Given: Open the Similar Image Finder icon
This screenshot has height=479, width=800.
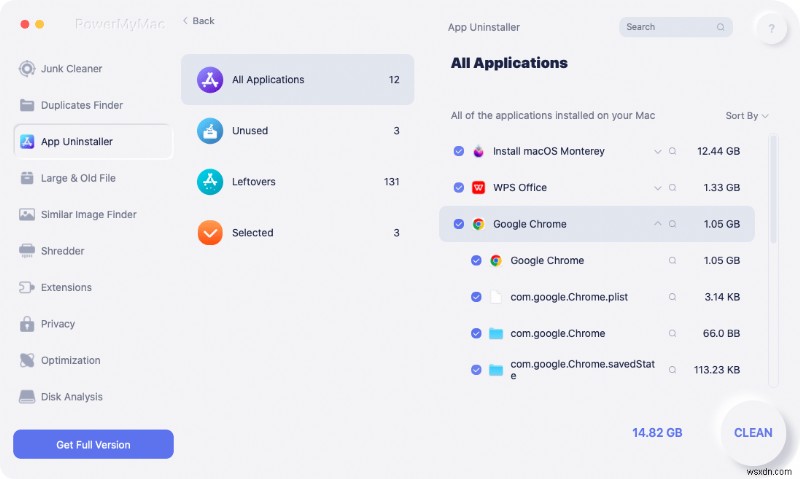Looking at the screenshot, I should (27, 214).
